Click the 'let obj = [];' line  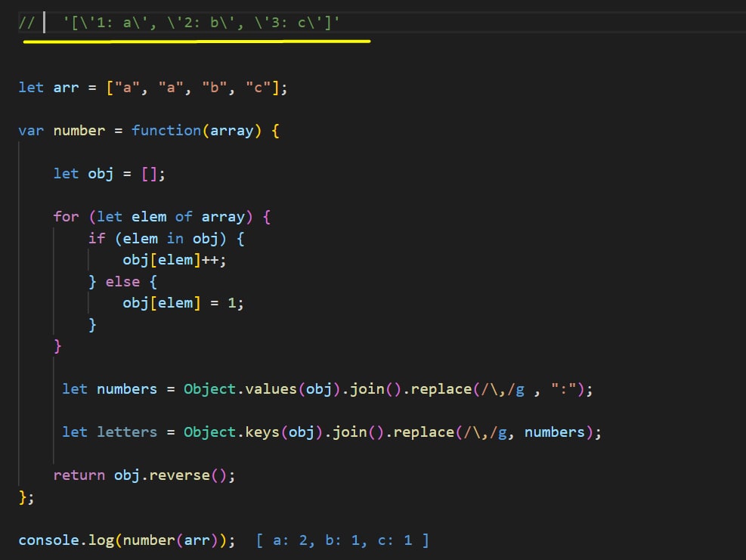[109, 174]
